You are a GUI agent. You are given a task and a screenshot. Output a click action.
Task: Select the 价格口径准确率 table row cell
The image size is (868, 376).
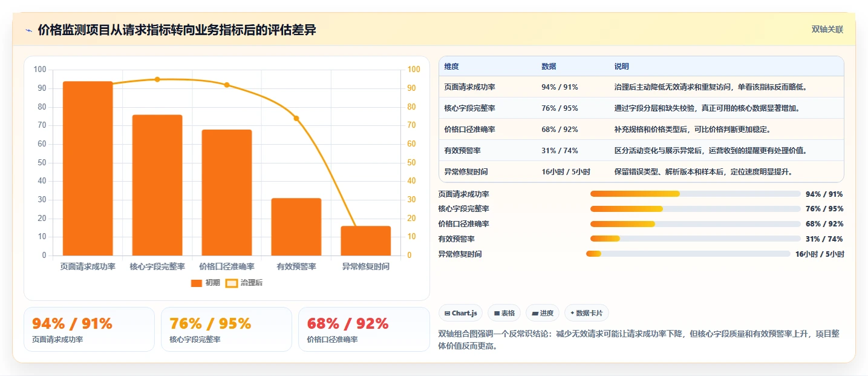coord(469,130)
